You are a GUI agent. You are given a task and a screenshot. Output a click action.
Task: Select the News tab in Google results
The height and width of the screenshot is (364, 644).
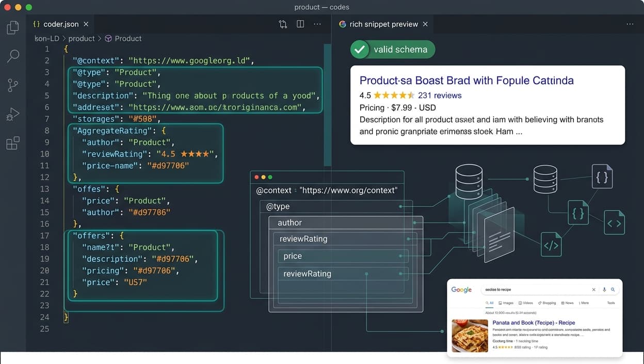tap(567, 303)
